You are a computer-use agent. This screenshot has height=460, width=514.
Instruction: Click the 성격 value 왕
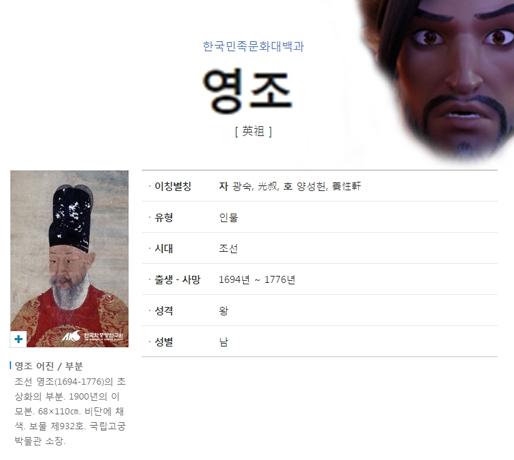point(224,311)
